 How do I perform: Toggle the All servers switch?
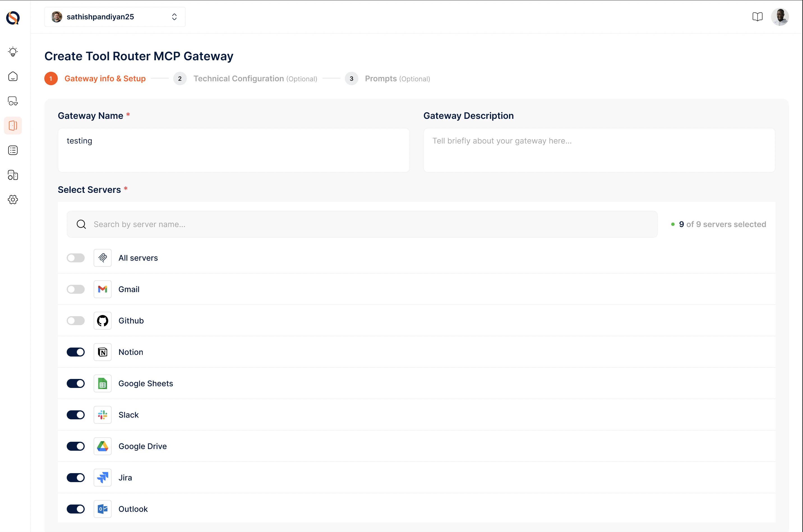(x=76, y=258)
